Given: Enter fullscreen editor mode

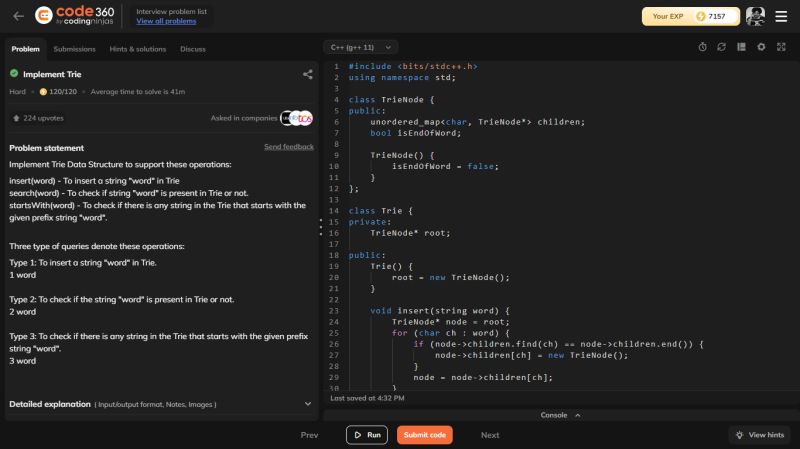Looking at the screenshot, I should coord(781,47).
